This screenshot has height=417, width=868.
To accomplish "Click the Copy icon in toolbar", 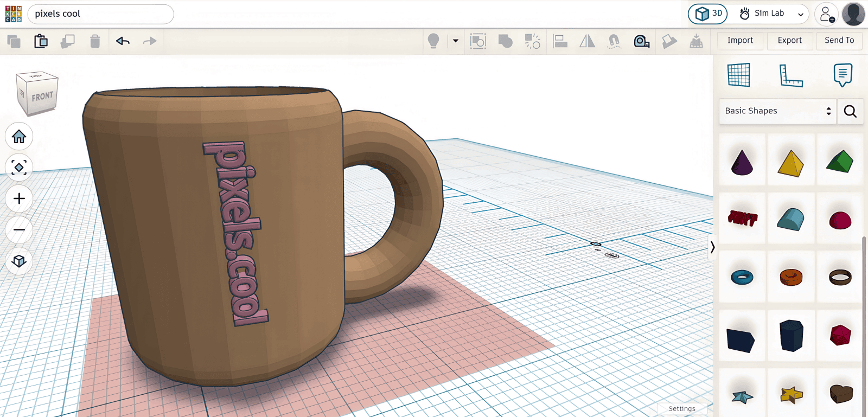I will click(x=14, y=41).
